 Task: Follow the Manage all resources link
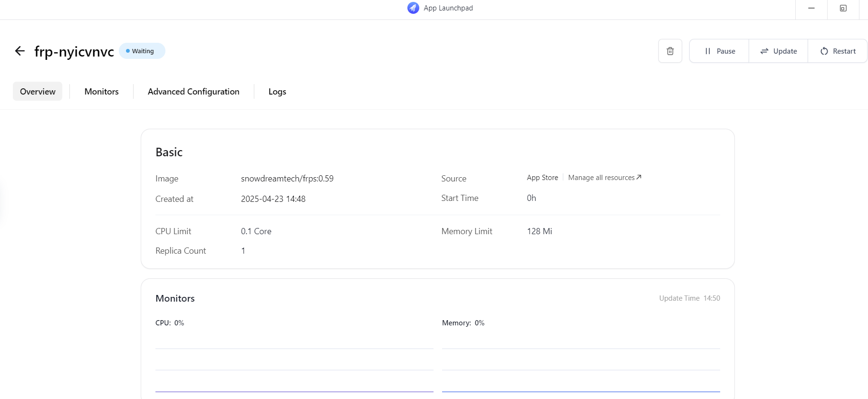pyautogui.click(x=604, y=178)
